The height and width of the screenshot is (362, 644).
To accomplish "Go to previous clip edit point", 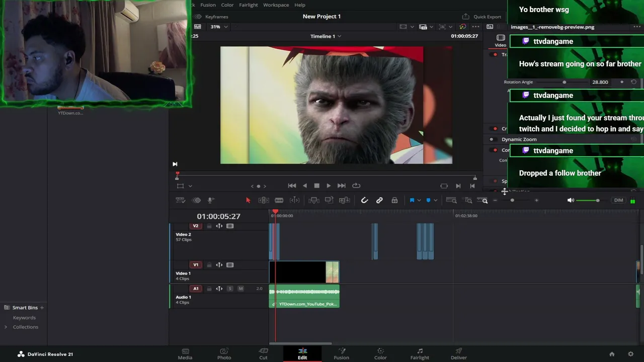I will [x=472, y=186].
